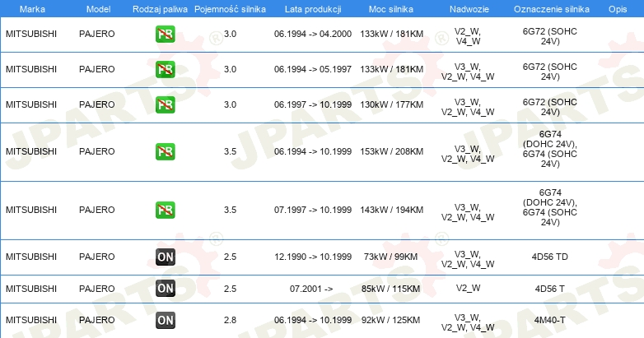Click engine capacity 3.0 in 177KM row
This screenshot has width=644, height=338.
230,104
